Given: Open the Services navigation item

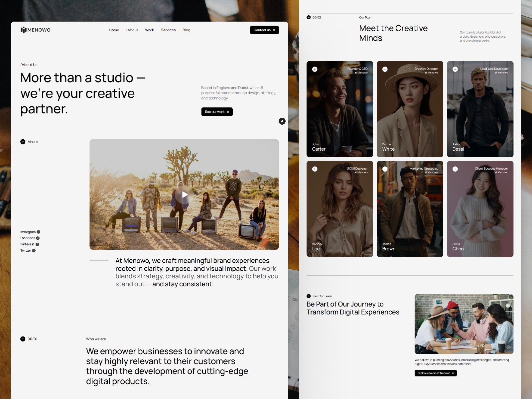Looking at the screenshot, I should point(168,30).
